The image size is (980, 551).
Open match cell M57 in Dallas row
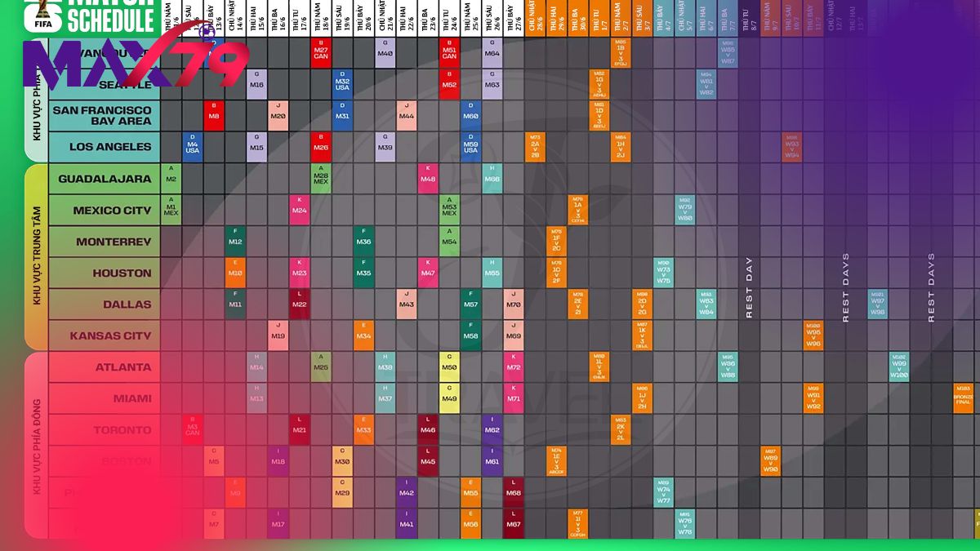[470, 304]
